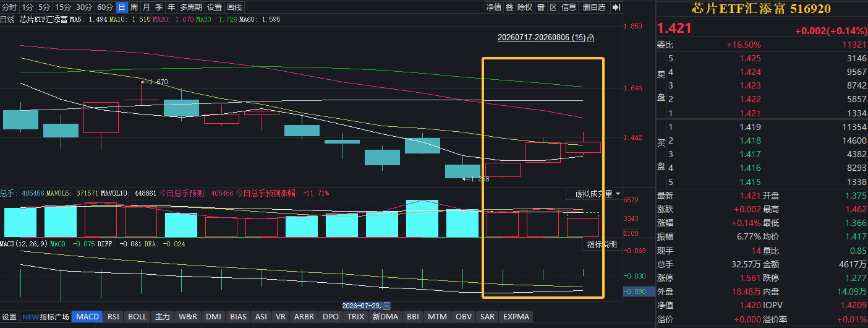Select the 日 daily period
Viewport: 868px width, 328px height.
tap(122, 7)
